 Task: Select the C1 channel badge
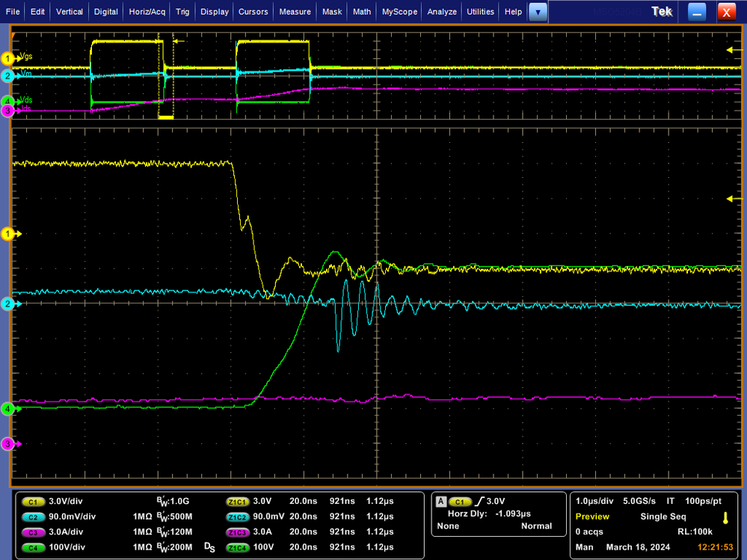(x=33, y=502)
